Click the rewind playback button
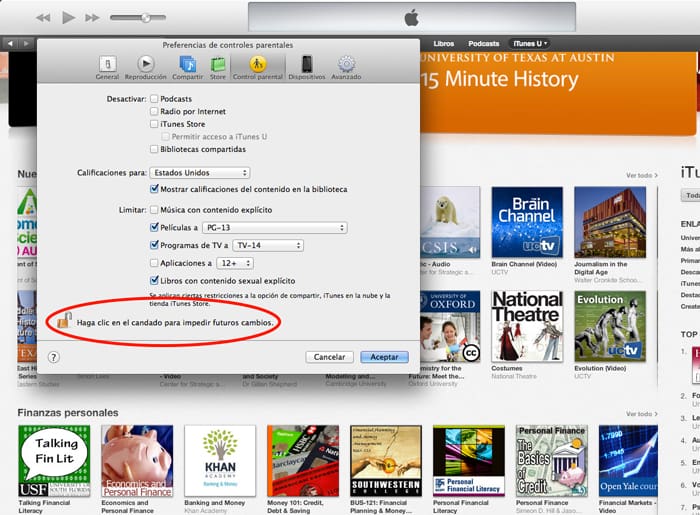Viewport: 700px width, 515px height. tap(43, 18)
